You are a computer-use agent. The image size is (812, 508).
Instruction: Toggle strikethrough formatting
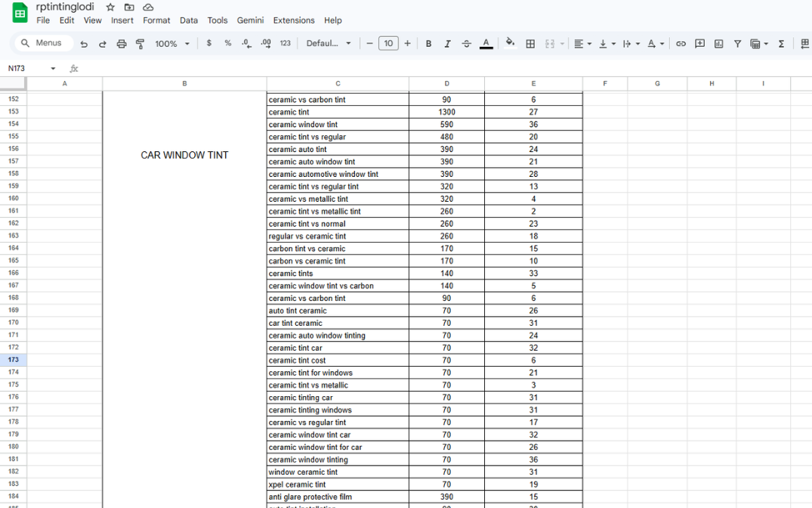coord(466,44)
